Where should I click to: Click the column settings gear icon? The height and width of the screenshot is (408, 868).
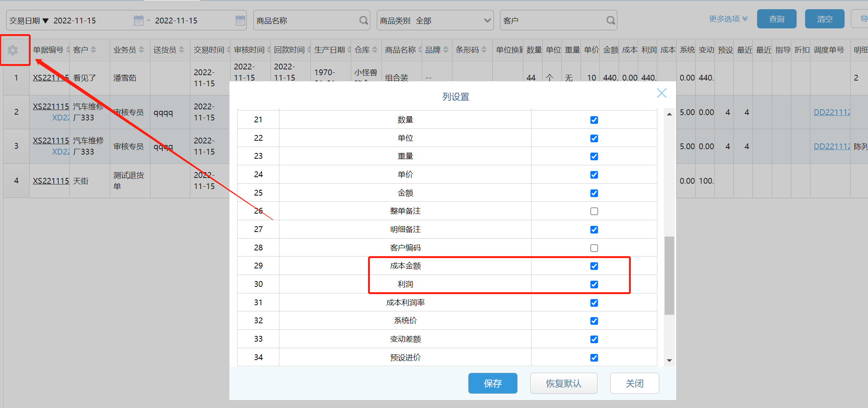[x=13, y=50]
